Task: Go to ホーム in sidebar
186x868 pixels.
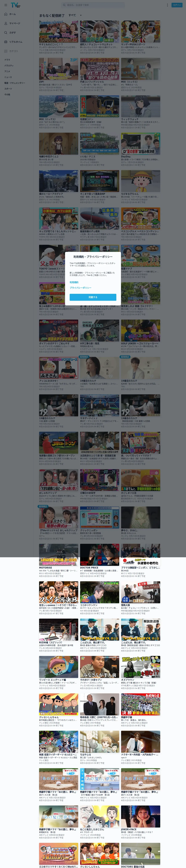Action: (12, 14)
